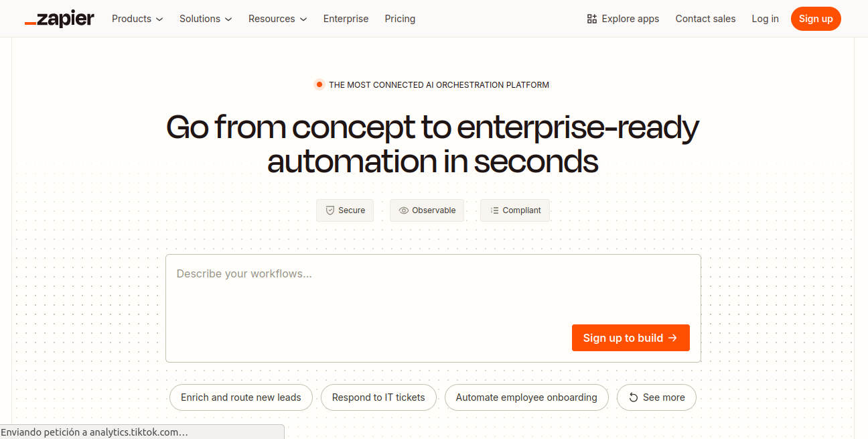Expand the Products dropdown menu
Screen dimensions: 868x439
coord(137,19)
